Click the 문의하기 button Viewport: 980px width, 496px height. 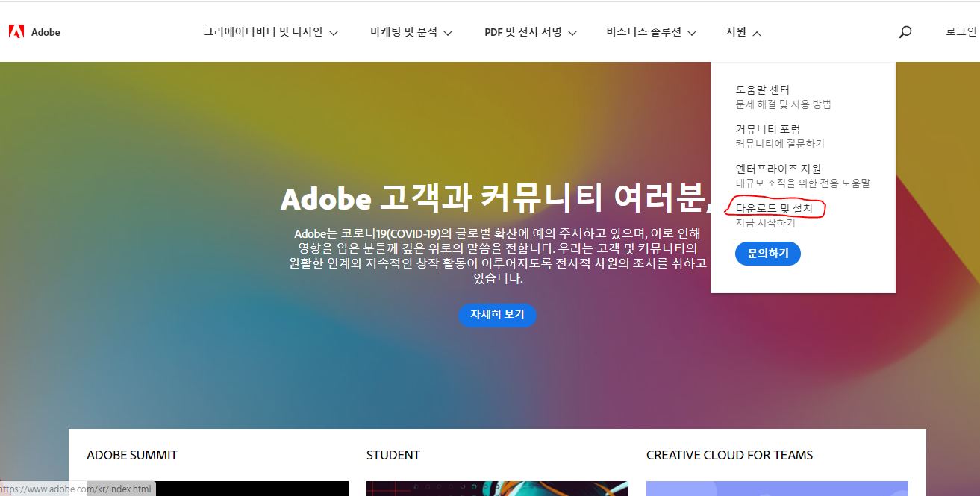click(x=767, y=254)
